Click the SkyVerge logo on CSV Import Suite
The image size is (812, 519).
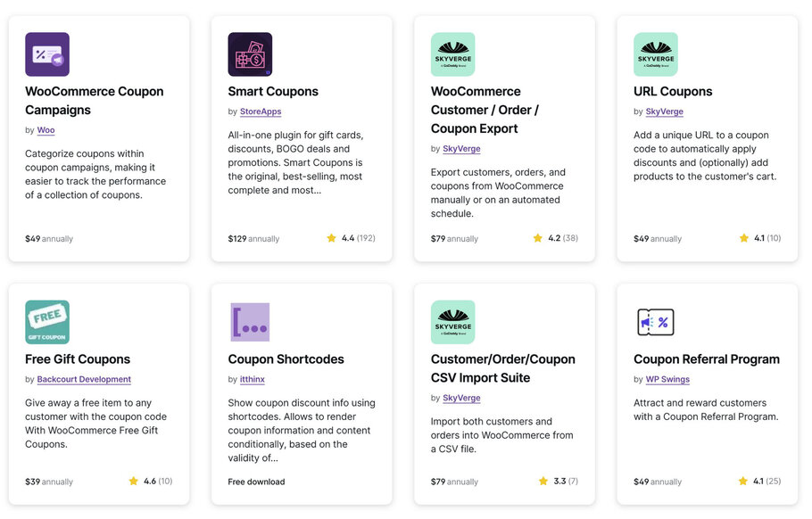pyautogui.click(x=452, y=322)
